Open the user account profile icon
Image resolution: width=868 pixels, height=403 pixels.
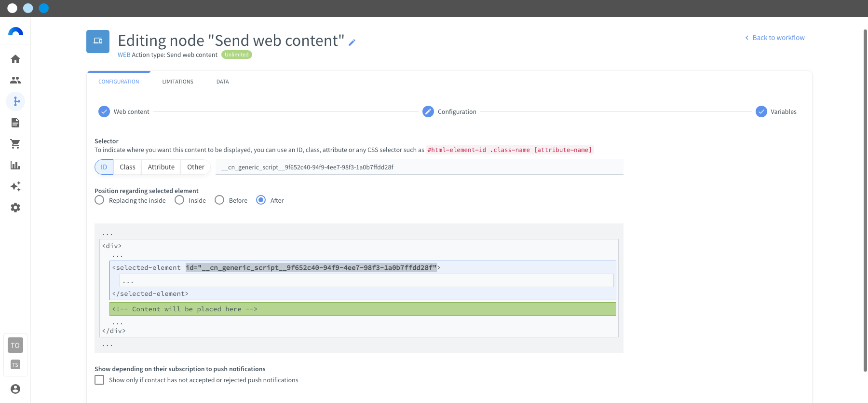tap(15, 389)
